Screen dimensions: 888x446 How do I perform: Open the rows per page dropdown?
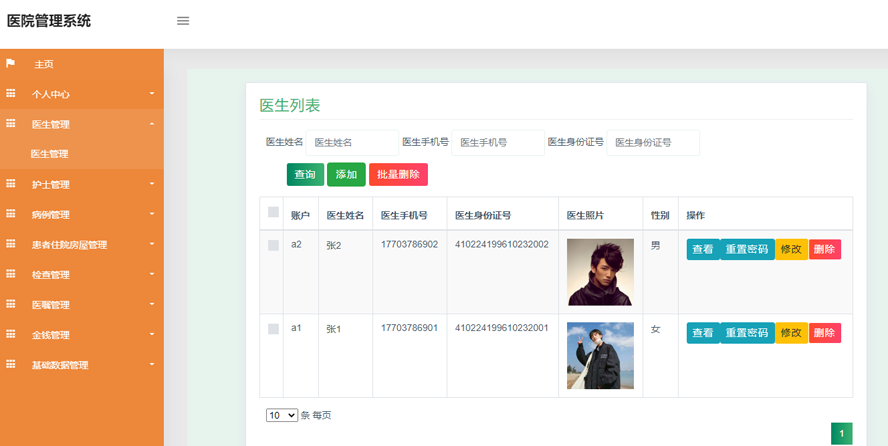[x=281, y=414]
